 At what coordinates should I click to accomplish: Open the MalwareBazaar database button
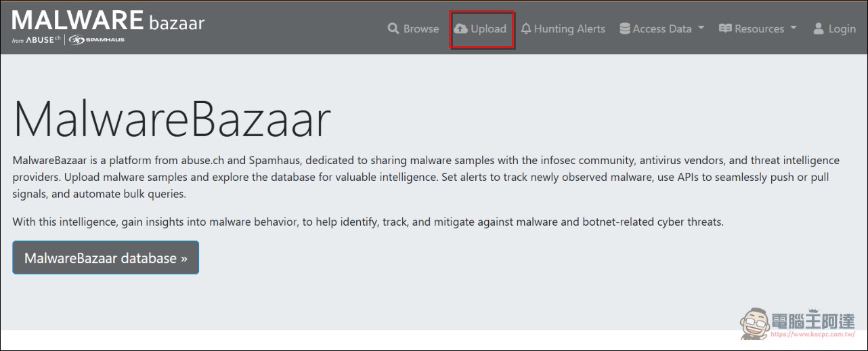tap(106, 257)
